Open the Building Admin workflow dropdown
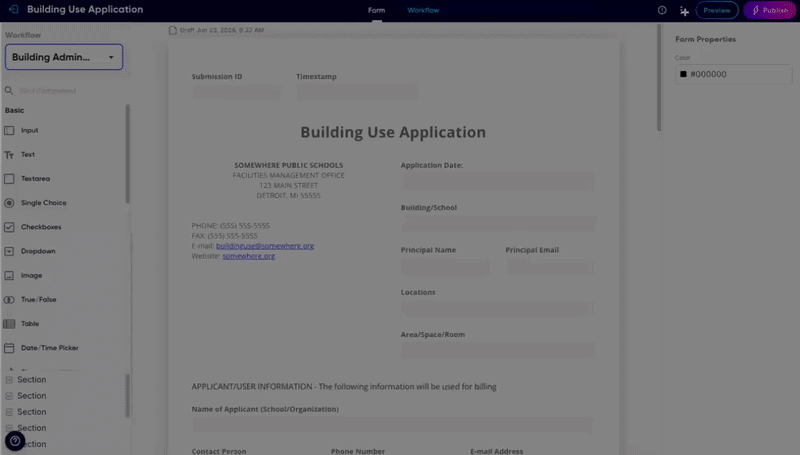 [64, 57]
